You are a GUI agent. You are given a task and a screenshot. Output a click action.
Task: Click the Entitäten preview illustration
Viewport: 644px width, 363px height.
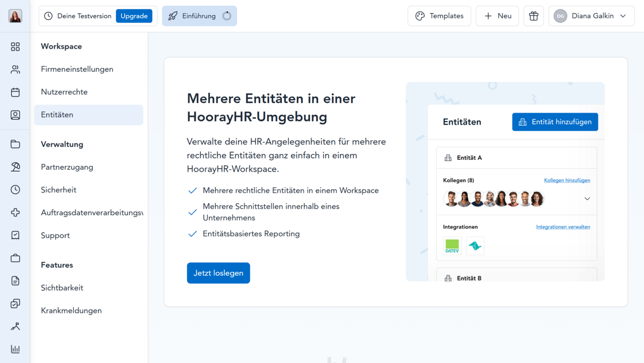click(505, 181)
